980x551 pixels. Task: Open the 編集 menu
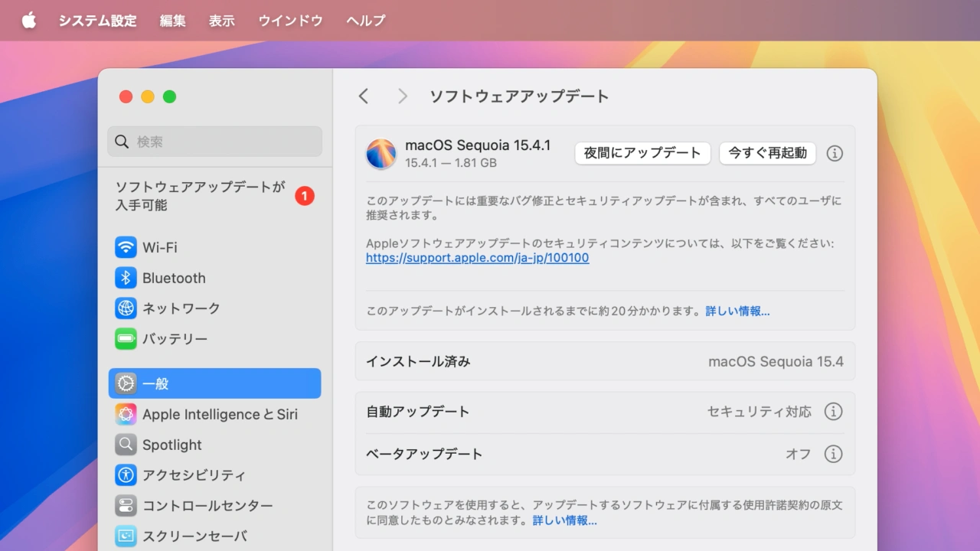(x=172, y=21)
